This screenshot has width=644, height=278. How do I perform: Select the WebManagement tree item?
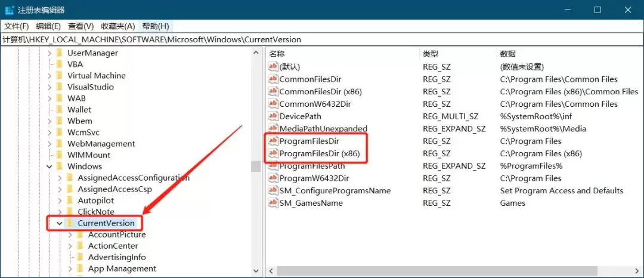point(101,144)
